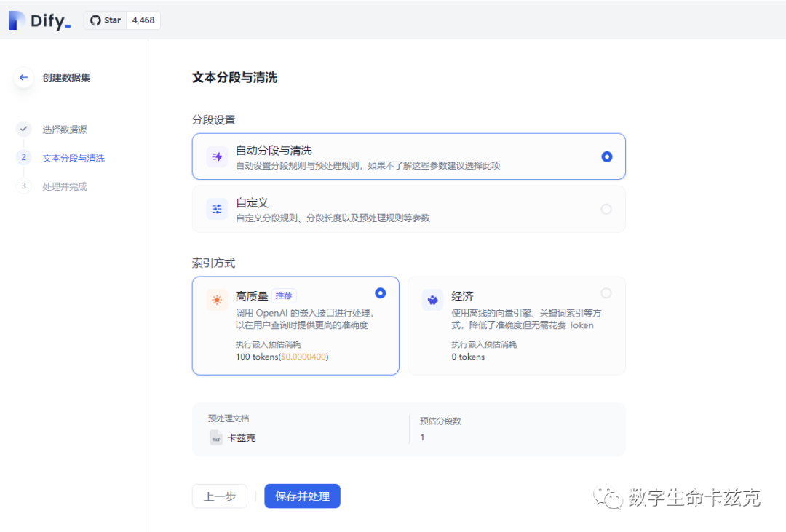Click the 推荐 badge next to 高质量
Image resolution: width=786 pixels, height=532 pixels.
(283, 295)
